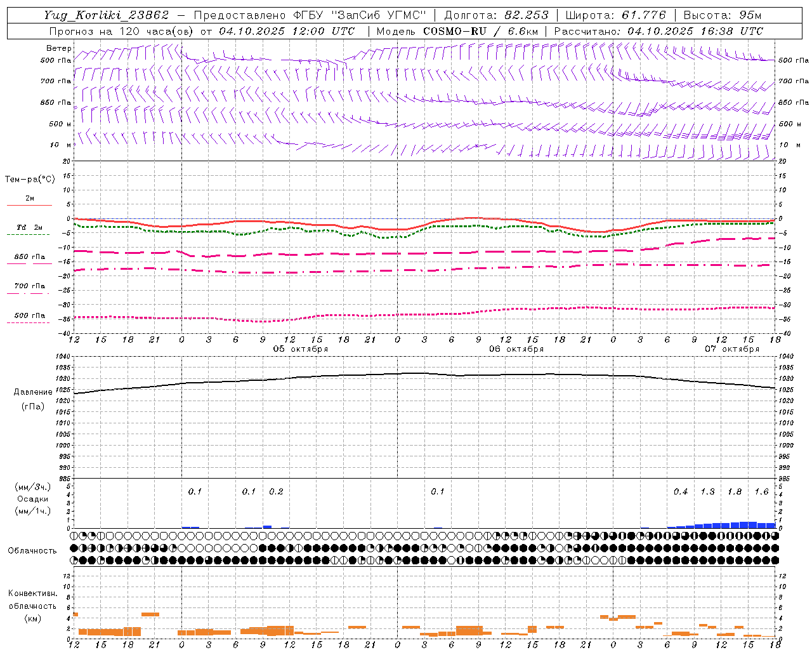Click the Осадки panel label

coord(33,499)
